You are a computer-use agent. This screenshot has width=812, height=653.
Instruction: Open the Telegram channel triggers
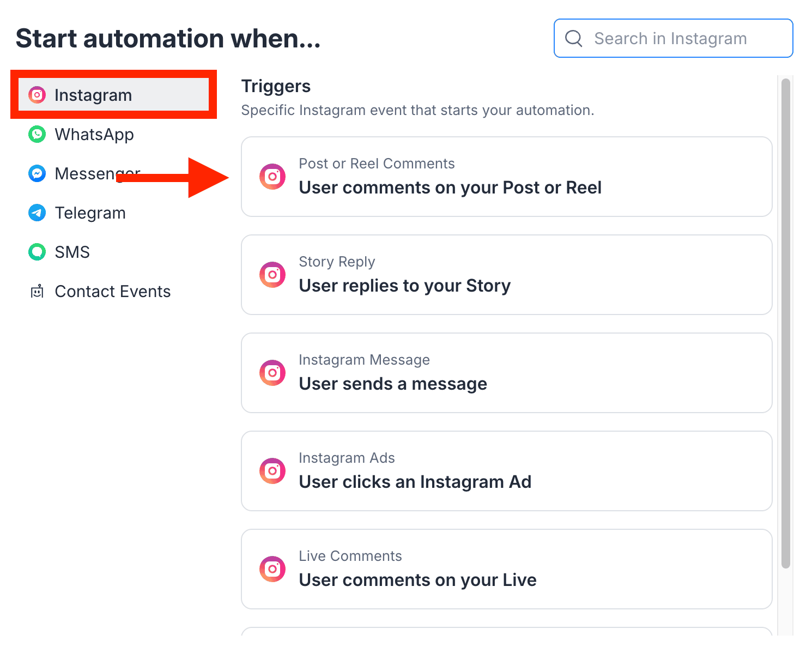click(90, 213)
